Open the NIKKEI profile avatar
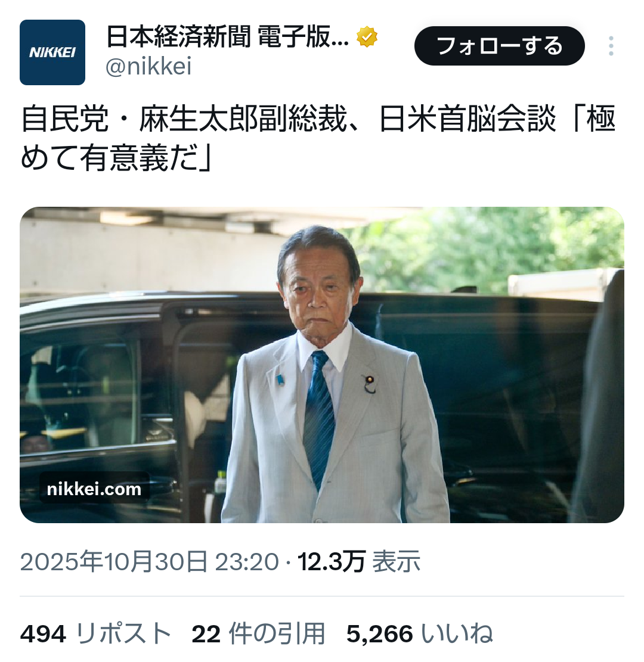Image resolution: width=644 pixels, height=662 pixels. 52,52
